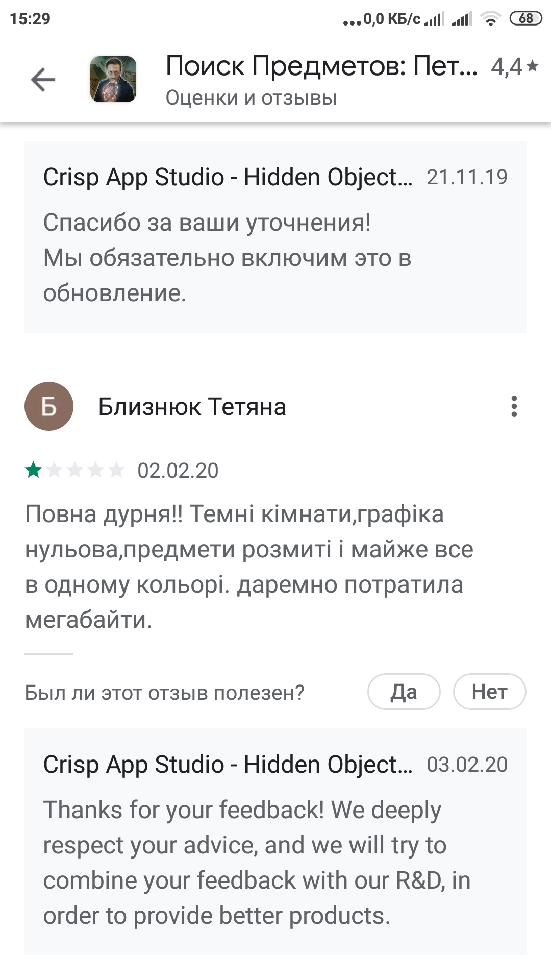Tap Crisp App Studio name in English reply
This screenshot has height=980, width=551.
click(228, 765)
